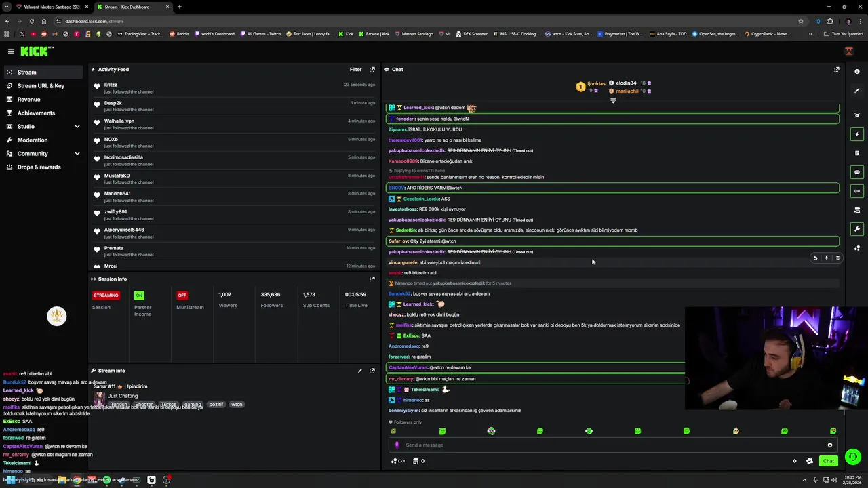The width and height of the screenshot is (868, 488).
Task: Toggle the chat bubble widget in the right sidebar
Action: coord(857,172)
